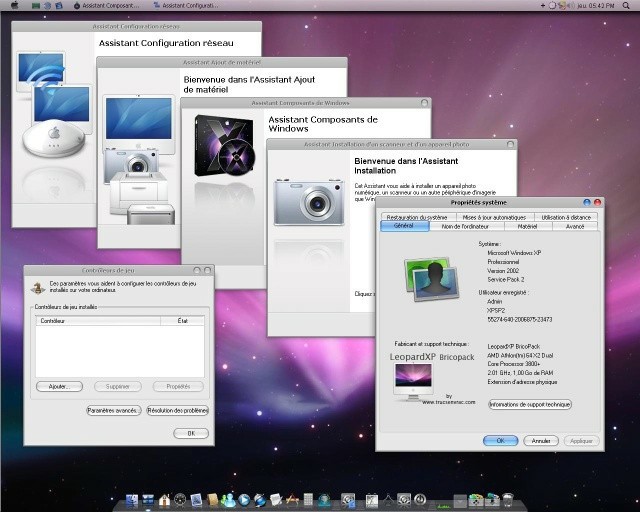Click Résolution des problèmes button
The height and width of the screenshot is (512, 640).
[178, 410]
